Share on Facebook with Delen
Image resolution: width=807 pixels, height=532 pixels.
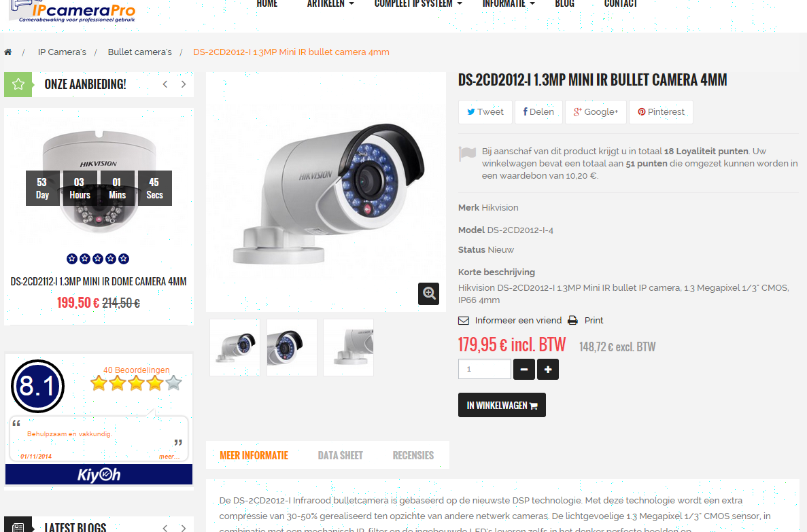click(538, 111)
